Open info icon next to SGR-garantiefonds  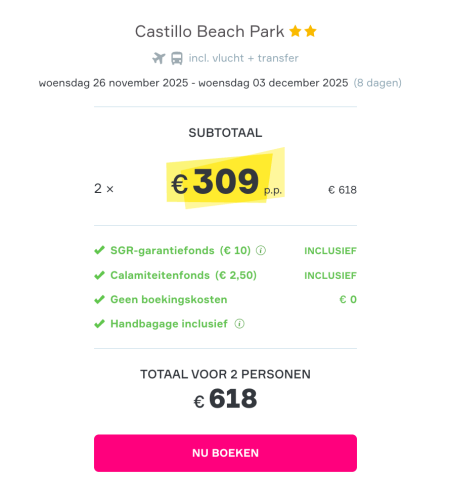coord(261,250)
